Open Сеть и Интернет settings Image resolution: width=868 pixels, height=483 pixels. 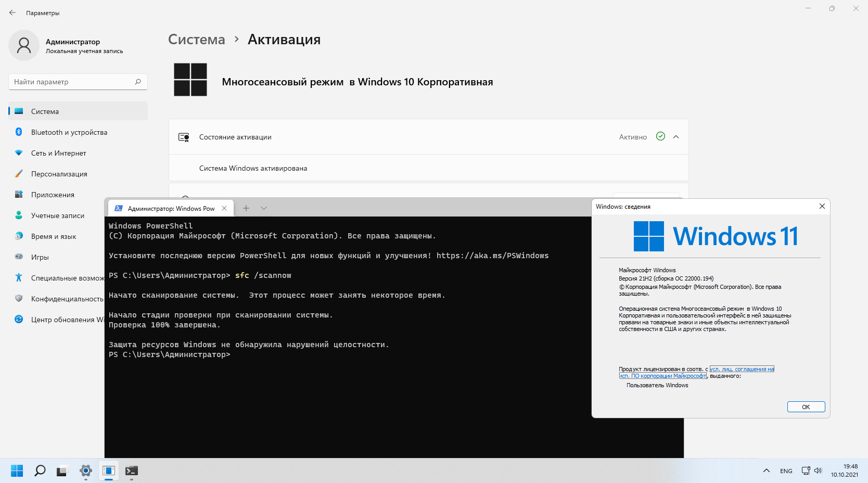(78, 153)
